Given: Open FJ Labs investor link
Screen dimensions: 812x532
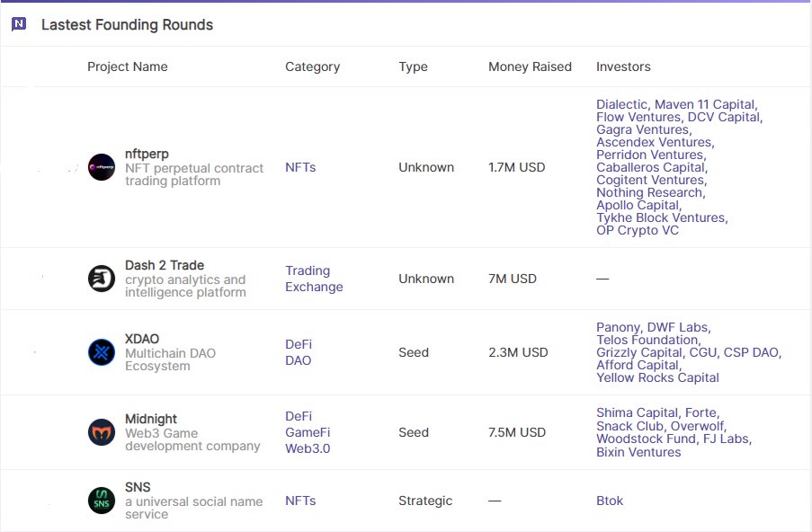Looking at the screenshot, I should pos(726,439).
